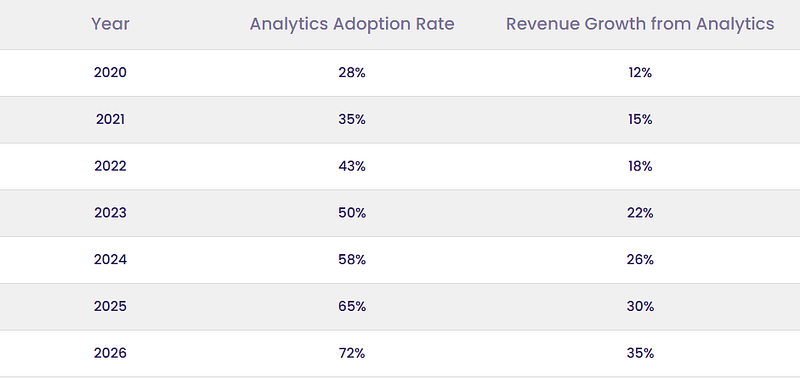
Task: Click the 22% revenue growth cell
Action: coord(640,213)
